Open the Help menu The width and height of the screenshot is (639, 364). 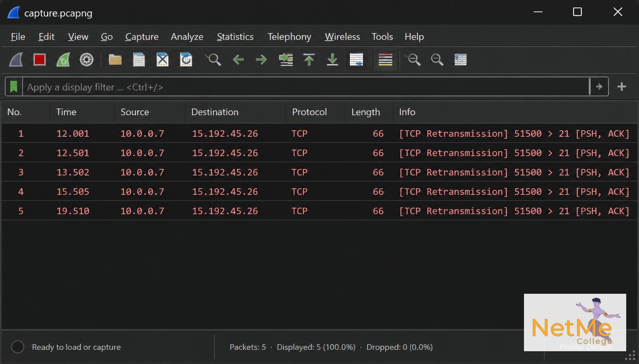[414, 37]
